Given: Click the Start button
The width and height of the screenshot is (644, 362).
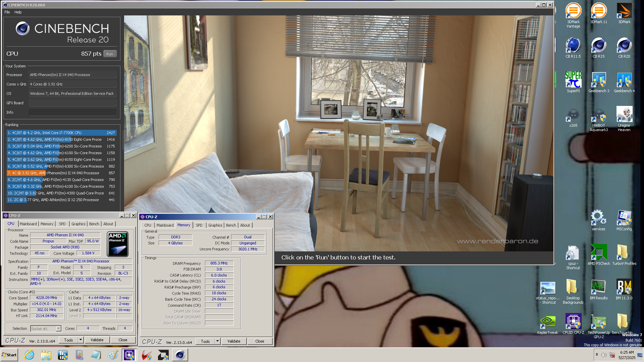Looking at the screenshot, I should (9, 355).
